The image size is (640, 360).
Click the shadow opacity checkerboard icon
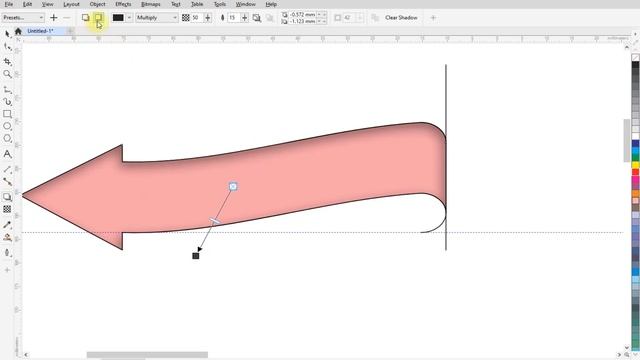coord(186,18)
